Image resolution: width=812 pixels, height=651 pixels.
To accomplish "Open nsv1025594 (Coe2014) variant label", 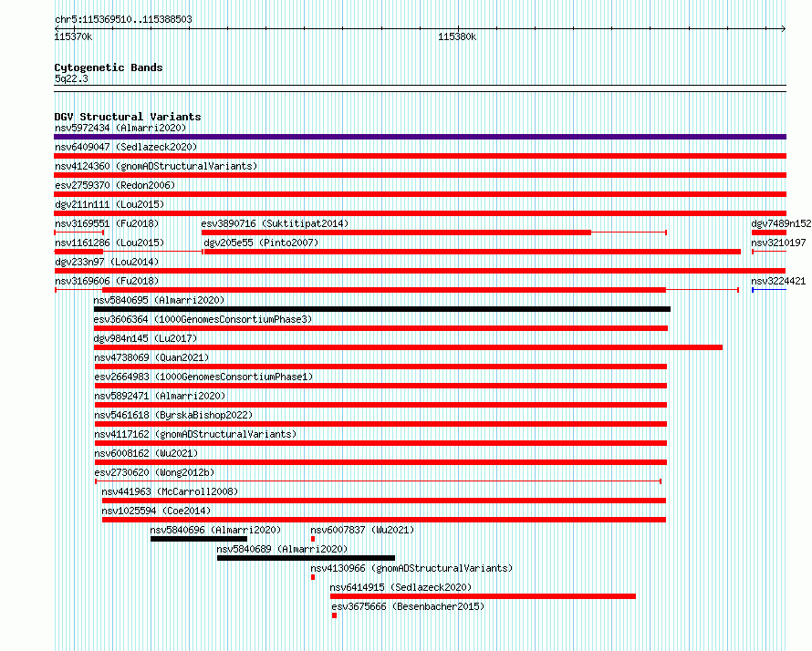I will point(156,511).
